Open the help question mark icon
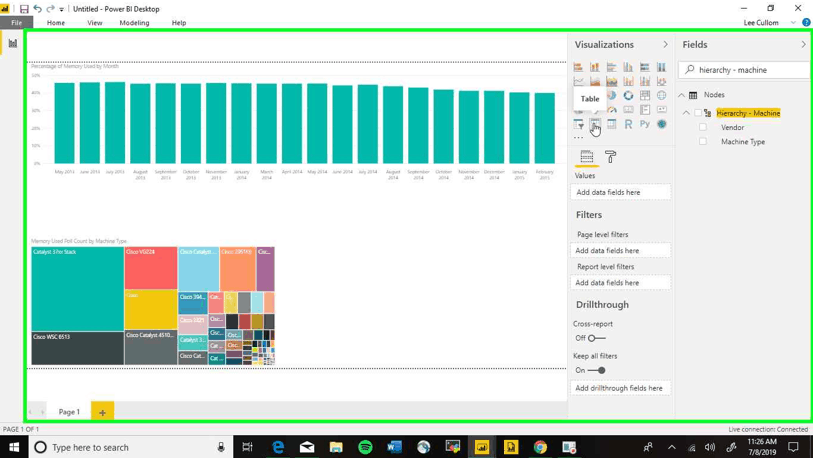 click(806, 22)
